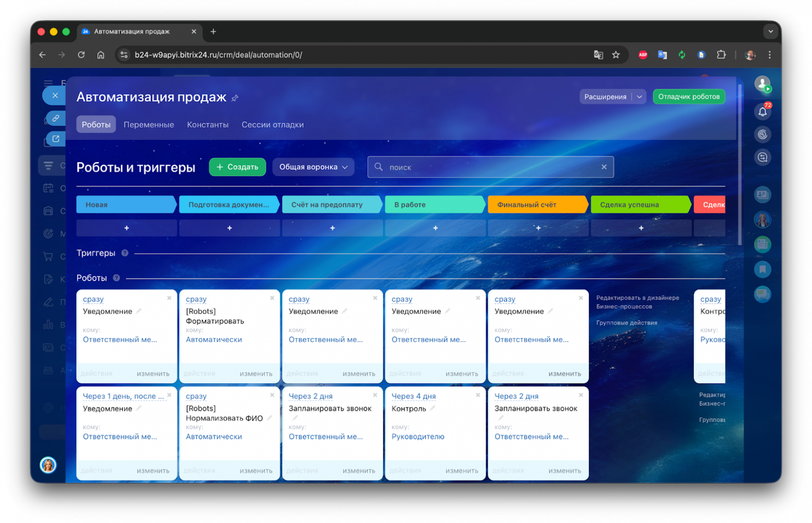Click the help icon next to Роботы
The height and width of the screenshot is (523, 812).
(x=117, y=278)
